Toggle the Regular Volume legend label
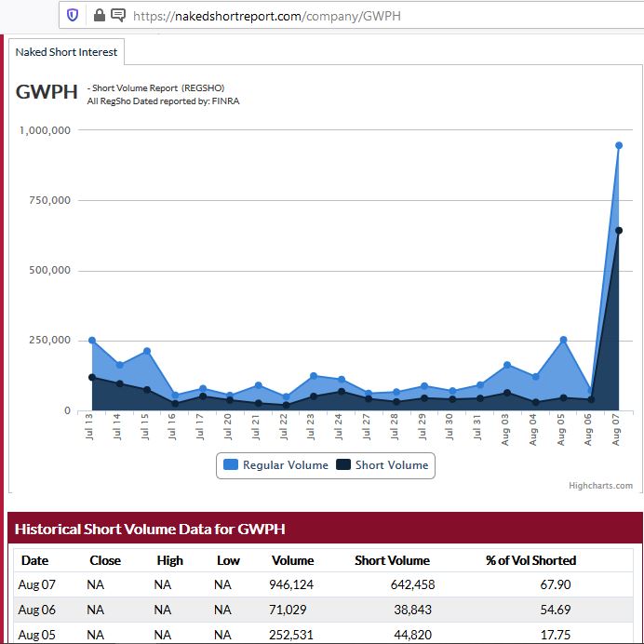644x644 pixels. click(285, 465)
